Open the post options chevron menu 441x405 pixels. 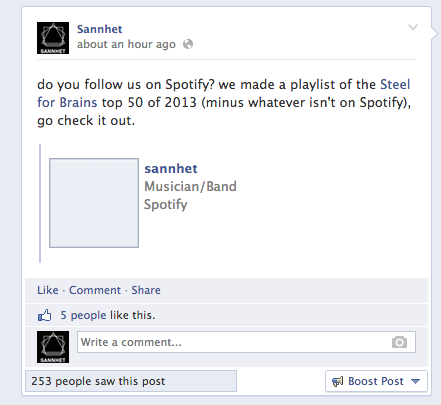point(413,27)
